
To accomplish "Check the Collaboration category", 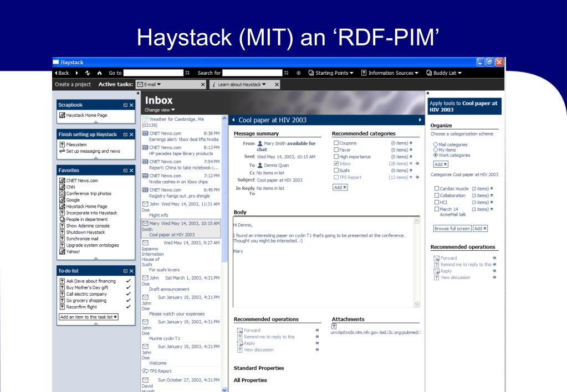I will click(436, 195).
